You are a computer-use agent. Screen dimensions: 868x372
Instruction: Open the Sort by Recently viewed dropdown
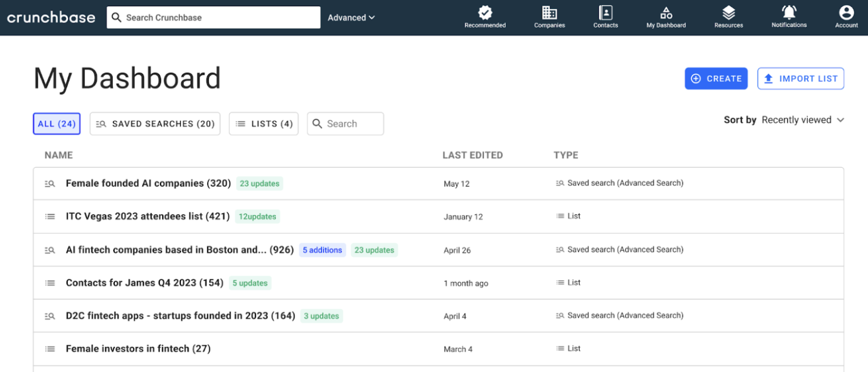pos(803,120)
